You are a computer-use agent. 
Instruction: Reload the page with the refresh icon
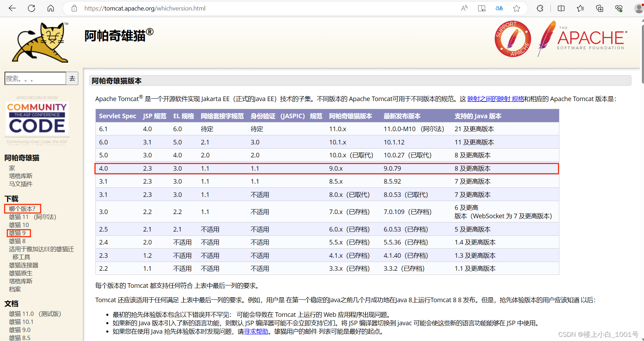31,8
